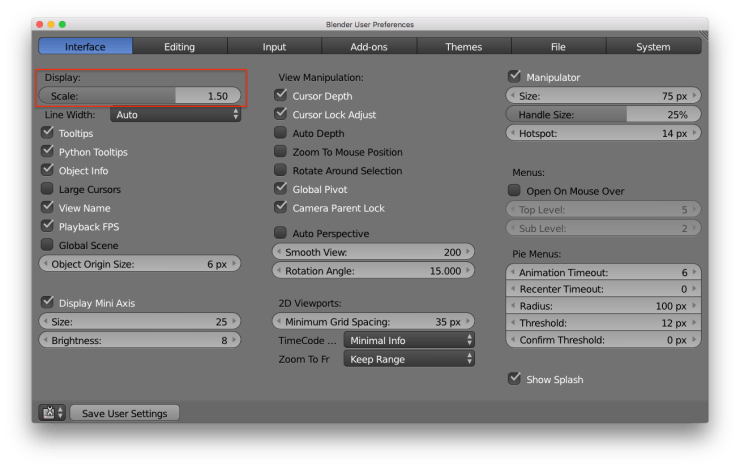Toggle the Manipulator checkbox
This screenshot has height=468, width=740.
click(514, 76)
